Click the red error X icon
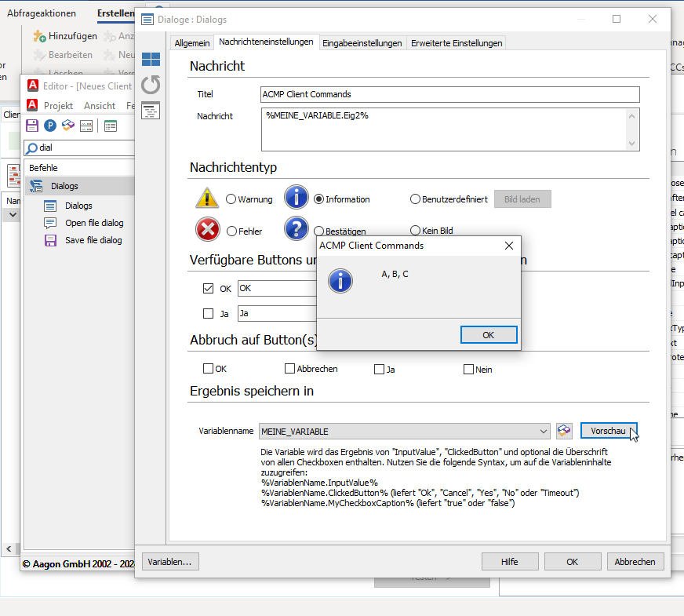This screenshot has height=616, width=684. click(208, 229)
